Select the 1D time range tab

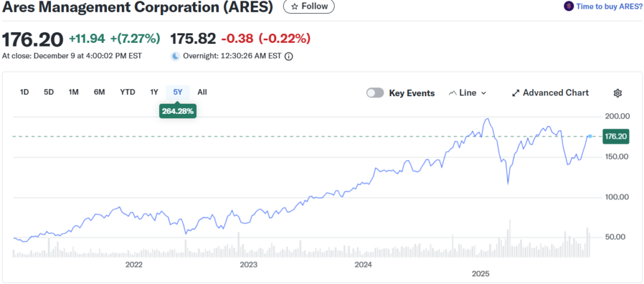coord(25,92)
